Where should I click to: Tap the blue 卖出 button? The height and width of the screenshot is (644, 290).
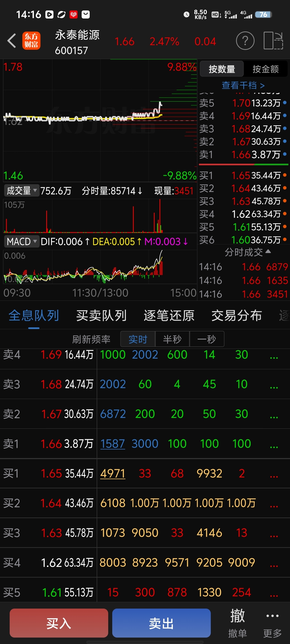[161, 623]
